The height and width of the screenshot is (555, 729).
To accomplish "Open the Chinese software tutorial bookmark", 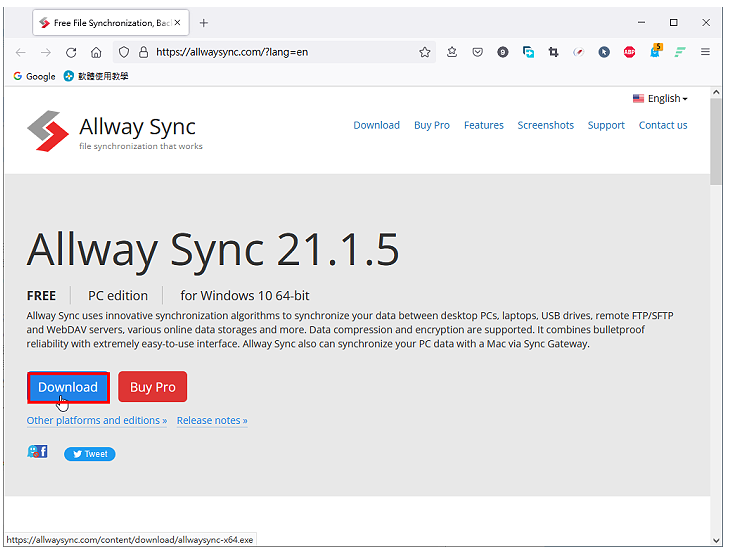I will pyautogui.click(x=96, y=76).
